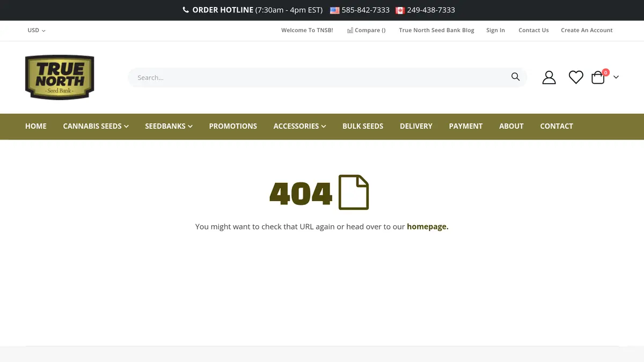This screenshot has height=362, width=644.
Task: Expand the SEEDBANKS dropdown
Action: [168, 126]
